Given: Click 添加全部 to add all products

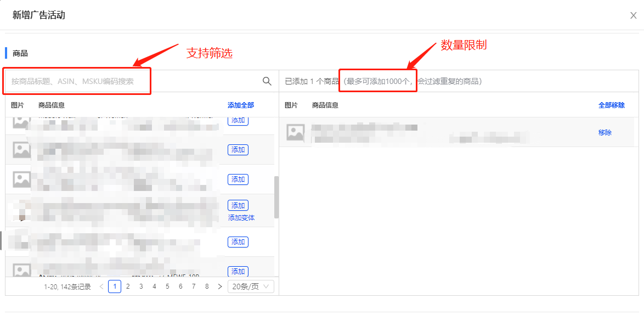Looking at the screenshot, I should click(241, 105).
